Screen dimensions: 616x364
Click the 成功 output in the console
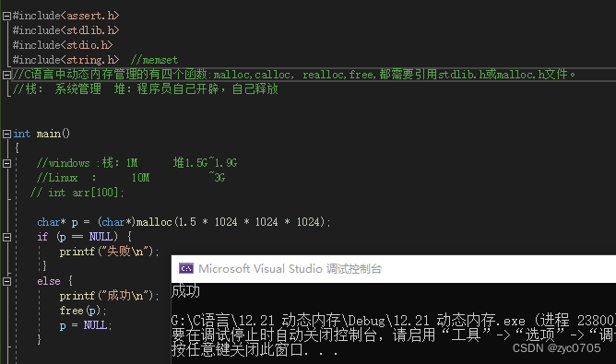[186, 291]
